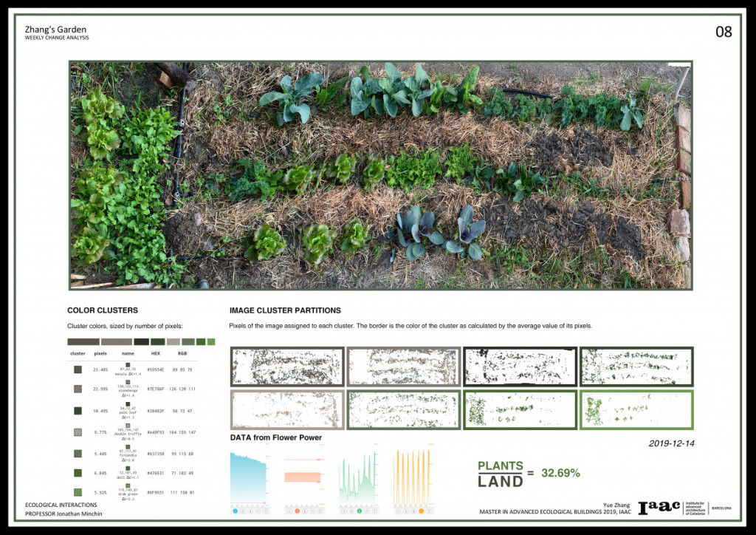
Task: Click the 32.69% plants ratio value
Action: [x=560, y=473]
